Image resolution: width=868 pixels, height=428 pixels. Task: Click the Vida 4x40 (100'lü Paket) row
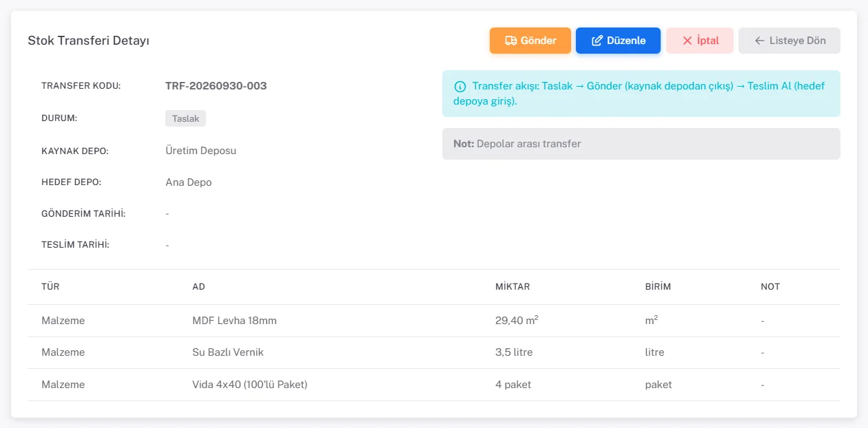tap(434, 385)
